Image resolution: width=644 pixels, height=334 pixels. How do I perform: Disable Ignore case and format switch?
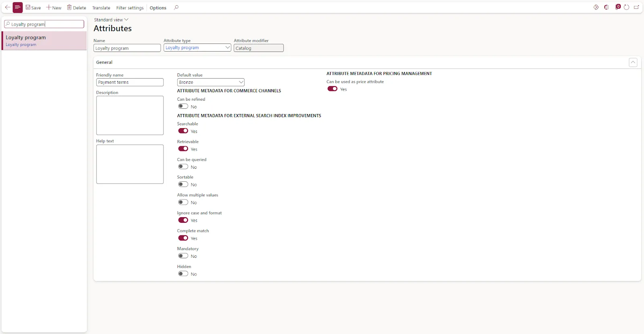183,220
